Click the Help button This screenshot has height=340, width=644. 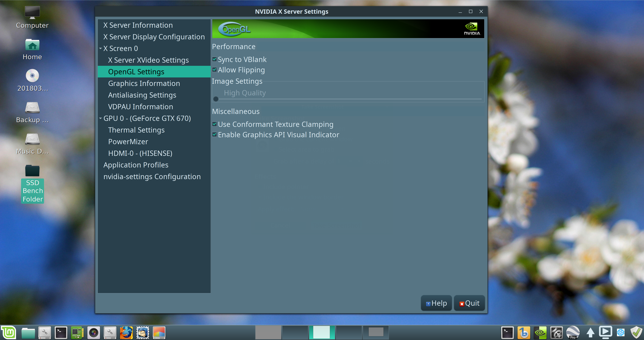(436, 303)
